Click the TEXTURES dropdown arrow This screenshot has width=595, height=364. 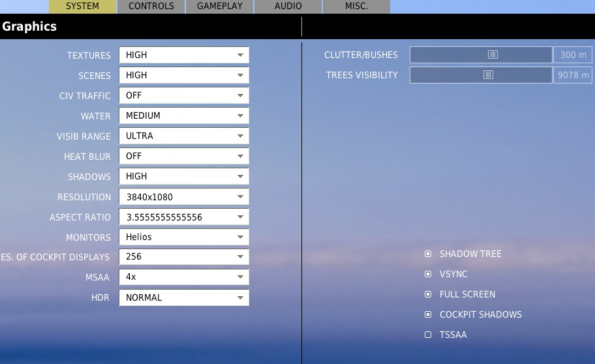point(240,55)
